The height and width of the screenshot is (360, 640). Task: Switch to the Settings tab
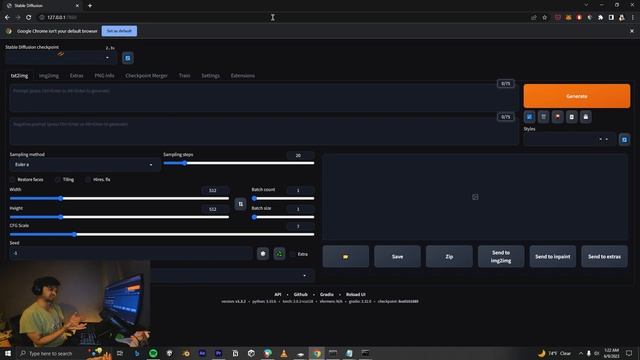211,76
